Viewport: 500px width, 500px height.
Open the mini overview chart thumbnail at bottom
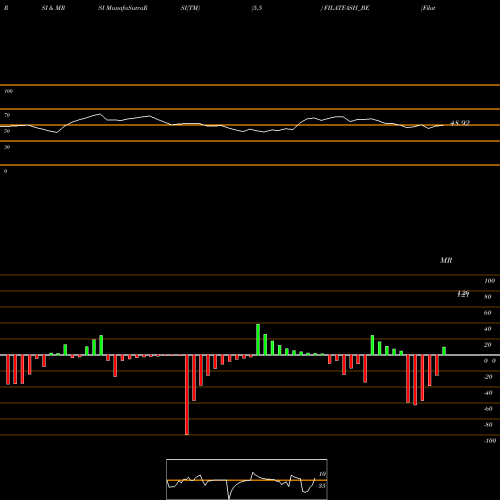pos(247,479)
